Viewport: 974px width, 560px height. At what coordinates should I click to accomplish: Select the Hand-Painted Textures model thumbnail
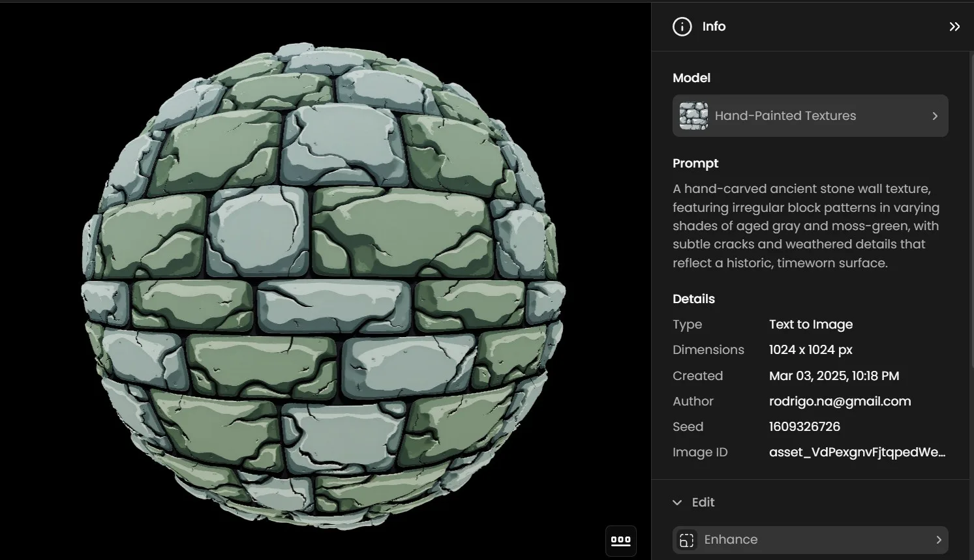coord(693,115)
